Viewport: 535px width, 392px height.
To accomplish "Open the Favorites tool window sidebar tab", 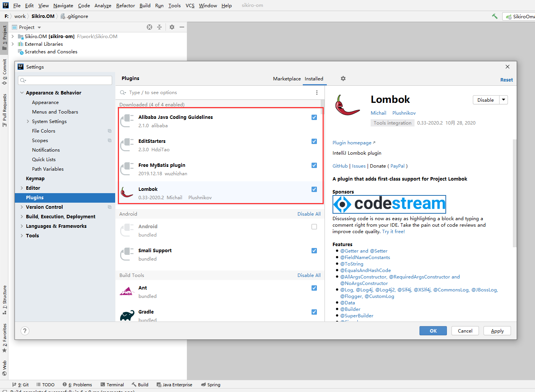I will point(4,338).
